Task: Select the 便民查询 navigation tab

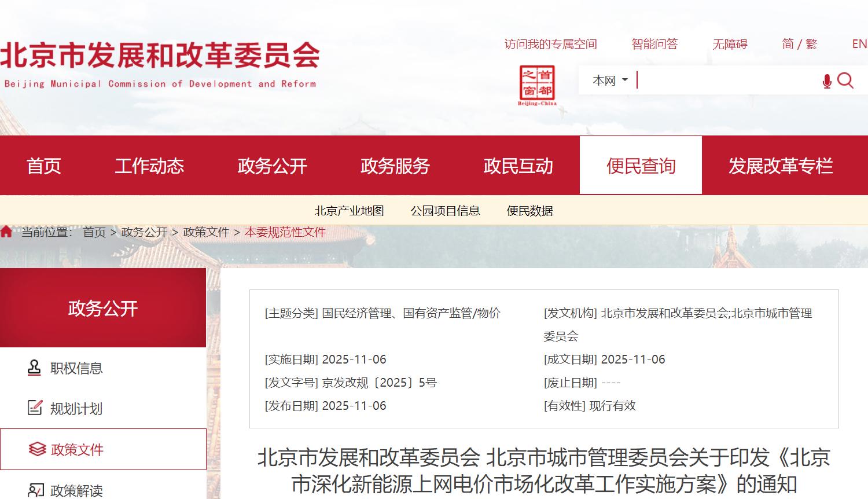Action: (x=641, y=166)
